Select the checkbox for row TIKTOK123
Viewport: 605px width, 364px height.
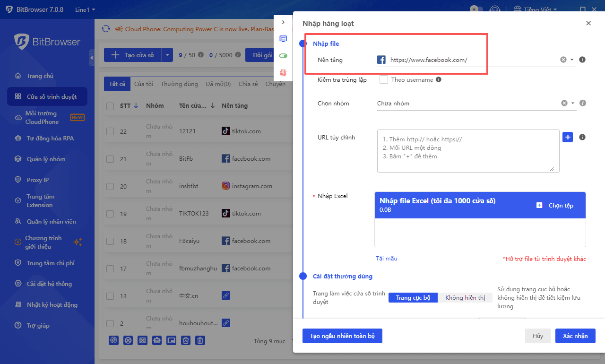point(110,214)
